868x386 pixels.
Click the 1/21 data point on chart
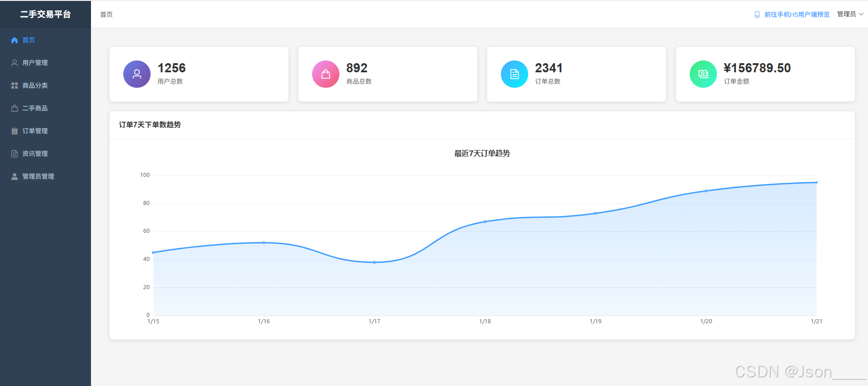coord(817,182)
